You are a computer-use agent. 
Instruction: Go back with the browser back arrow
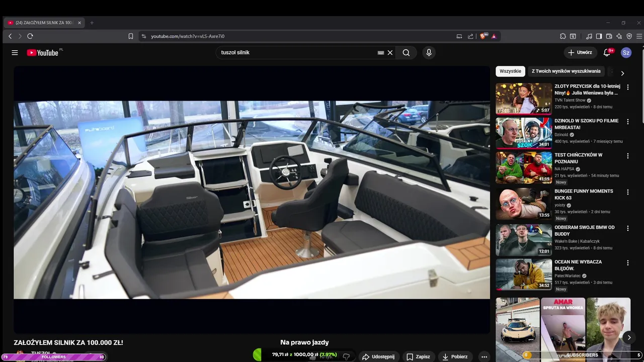10,36
